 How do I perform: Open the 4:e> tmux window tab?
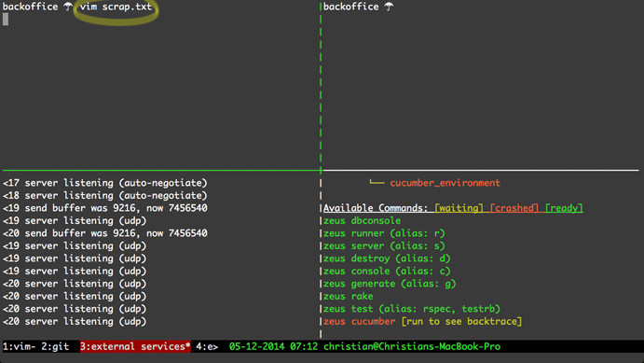(207, 346)
